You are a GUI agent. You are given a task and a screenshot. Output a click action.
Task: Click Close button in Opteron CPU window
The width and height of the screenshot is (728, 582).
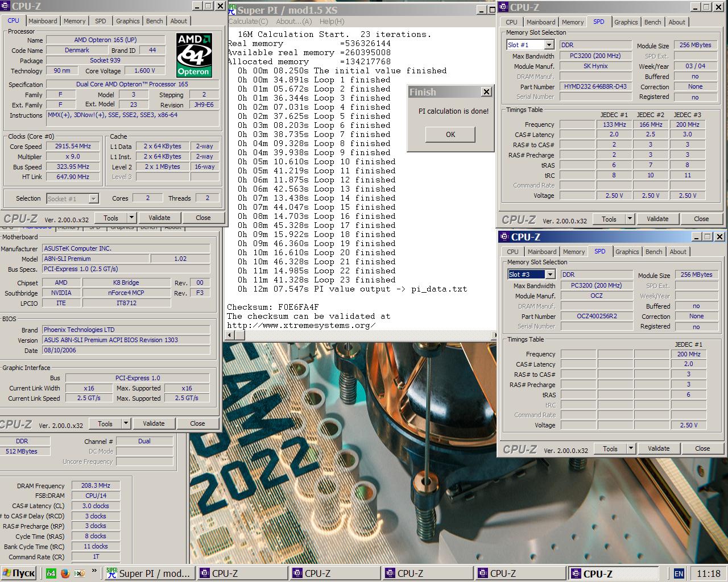click(203, 218)
